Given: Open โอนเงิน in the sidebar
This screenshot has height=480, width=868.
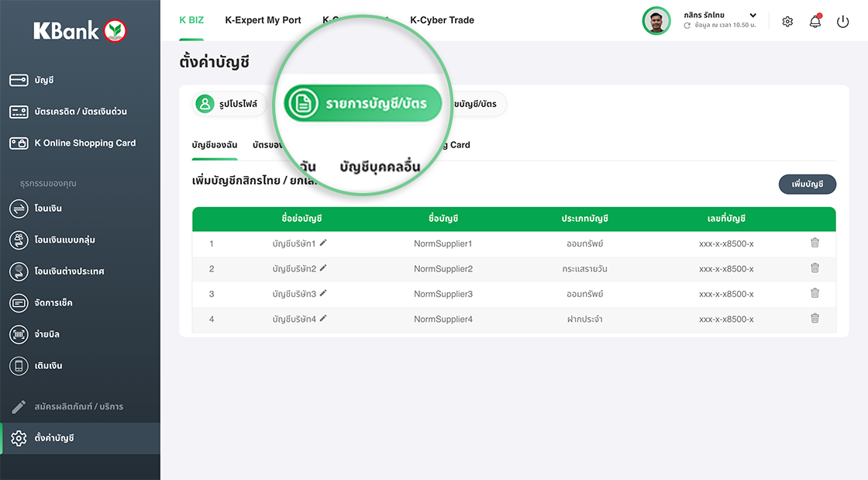Looking at the screenshot, I should pyautogui.click(x=48, y=209).
